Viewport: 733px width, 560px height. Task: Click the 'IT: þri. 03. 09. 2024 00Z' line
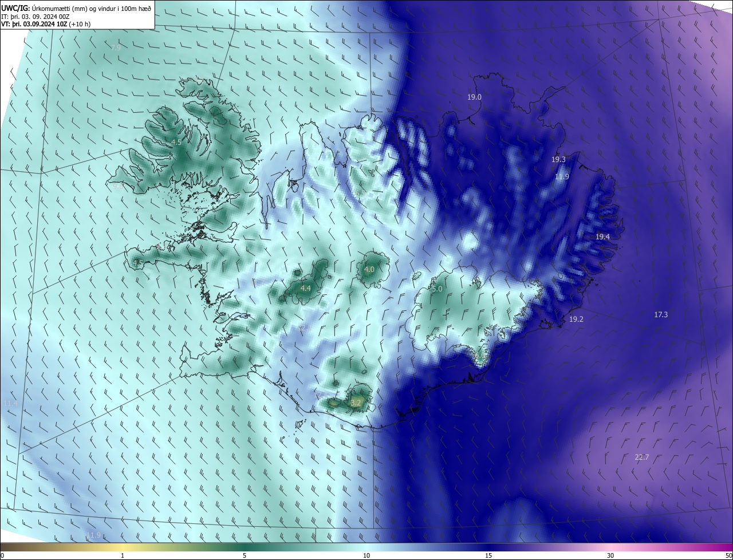(x=36, y=16)
